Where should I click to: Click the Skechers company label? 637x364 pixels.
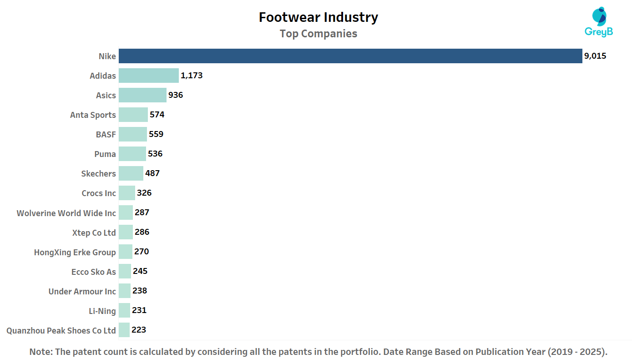pyautogui.click(x=98, y=173)
